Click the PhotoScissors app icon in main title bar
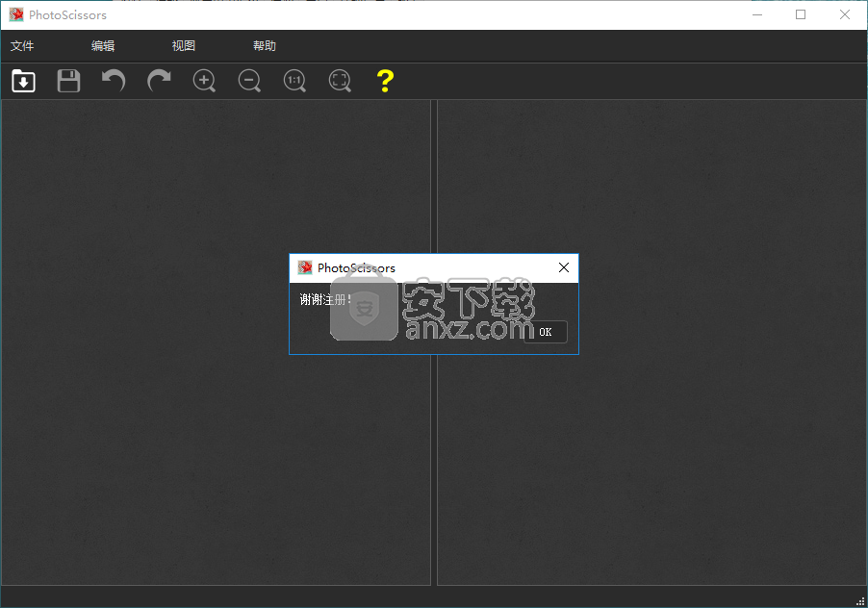 click(x=16, y=15)
